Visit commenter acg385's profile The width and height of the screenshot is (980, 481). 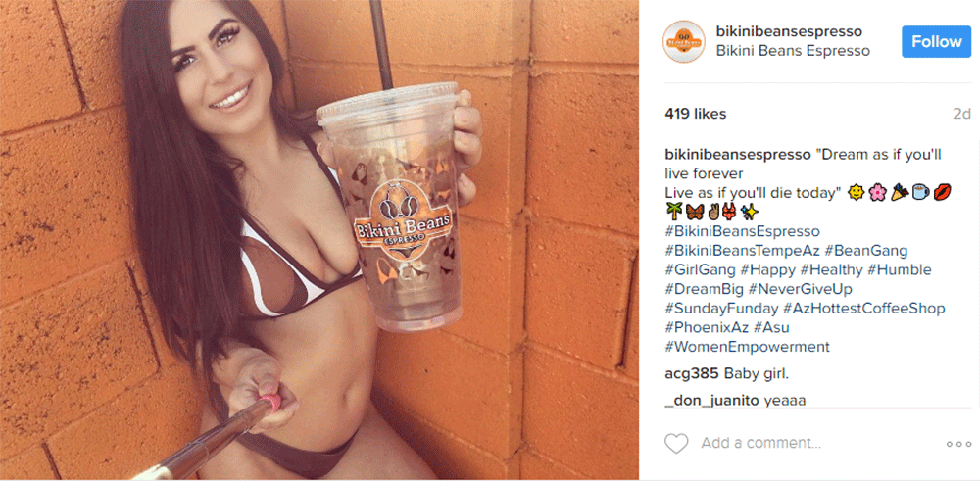[x=692, y=375]
